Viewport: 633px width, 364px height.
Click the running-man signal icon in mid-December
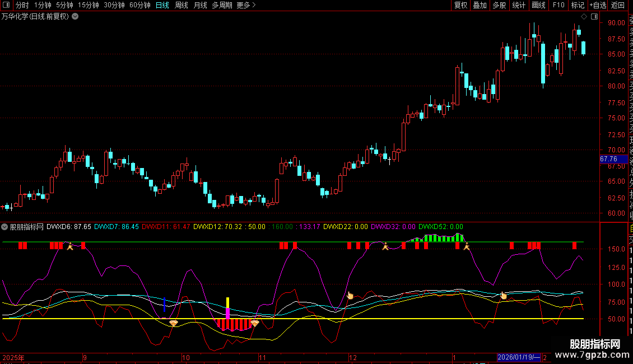point(385,246)
